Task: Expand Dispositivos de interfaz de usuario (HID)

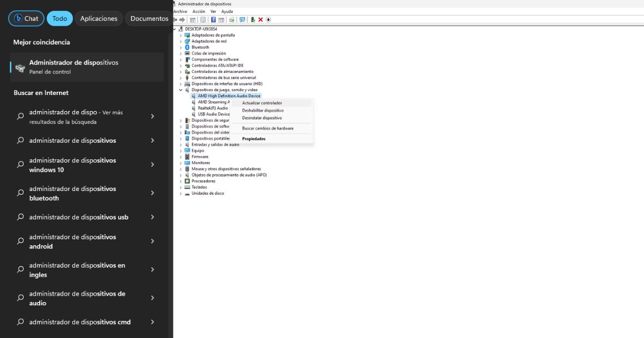Action: point(181,84)
